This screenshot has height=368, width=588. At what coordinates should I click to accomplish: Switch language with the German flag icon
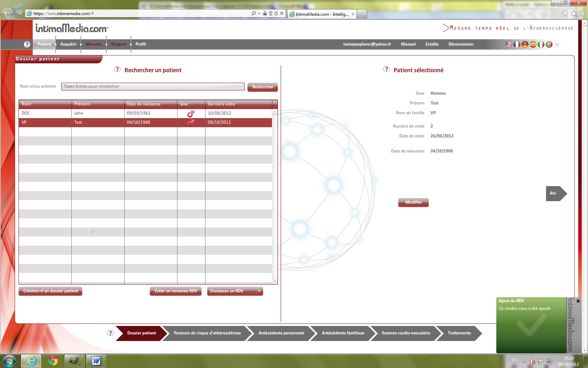tap(525, 45)
